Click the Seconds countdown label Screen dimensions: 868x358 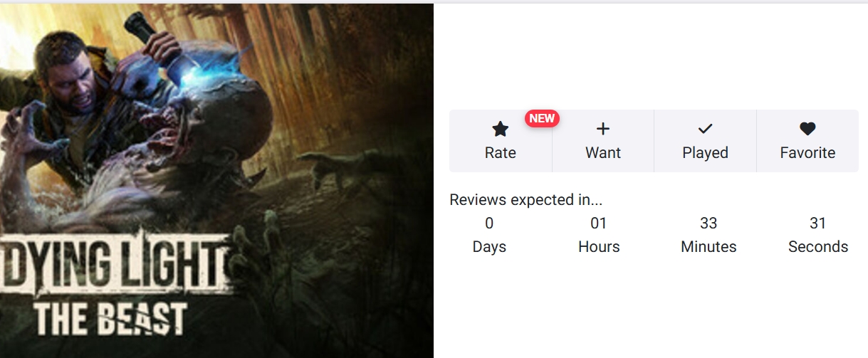coord(818,247)
